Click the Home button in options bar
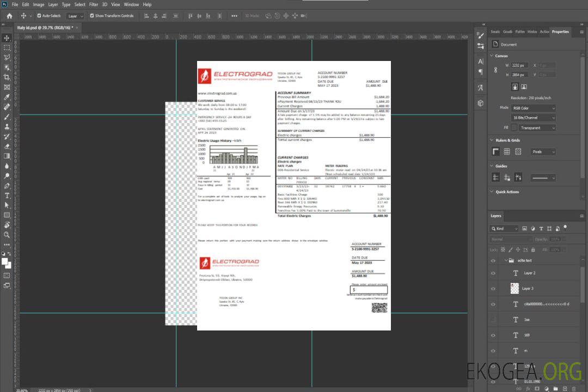The height and width of the screenshot is (392, 588). (9, 16)
